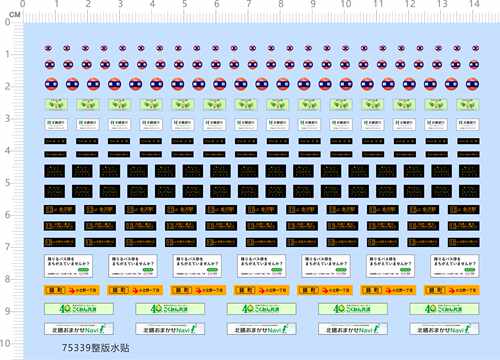Screen dimensions: 500x360
Task: Pick the leftmost "40 こくみん共済" green banner decal
Action: [x=79, y=309]
